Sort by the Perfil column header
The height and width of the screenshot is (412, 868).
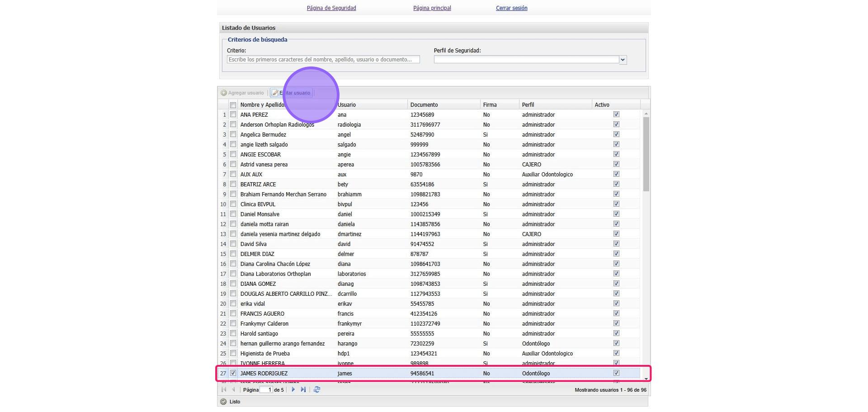528,105
